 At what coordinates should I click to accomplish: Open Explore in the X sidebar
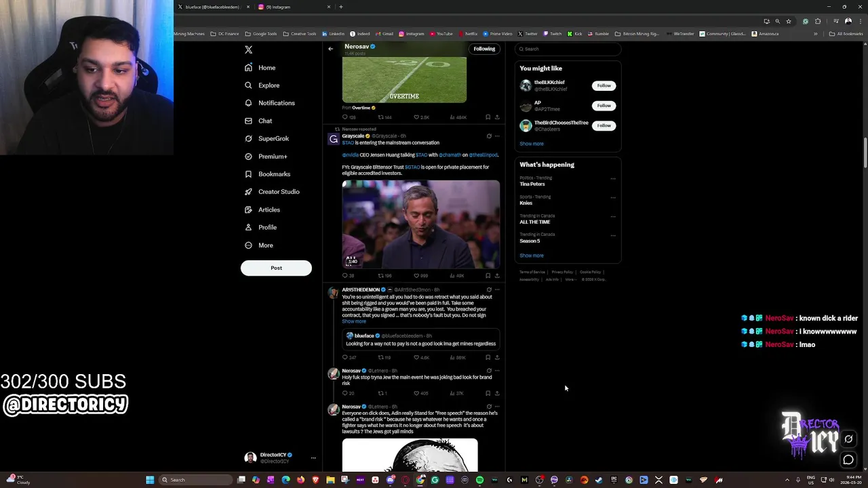(262, 85)
